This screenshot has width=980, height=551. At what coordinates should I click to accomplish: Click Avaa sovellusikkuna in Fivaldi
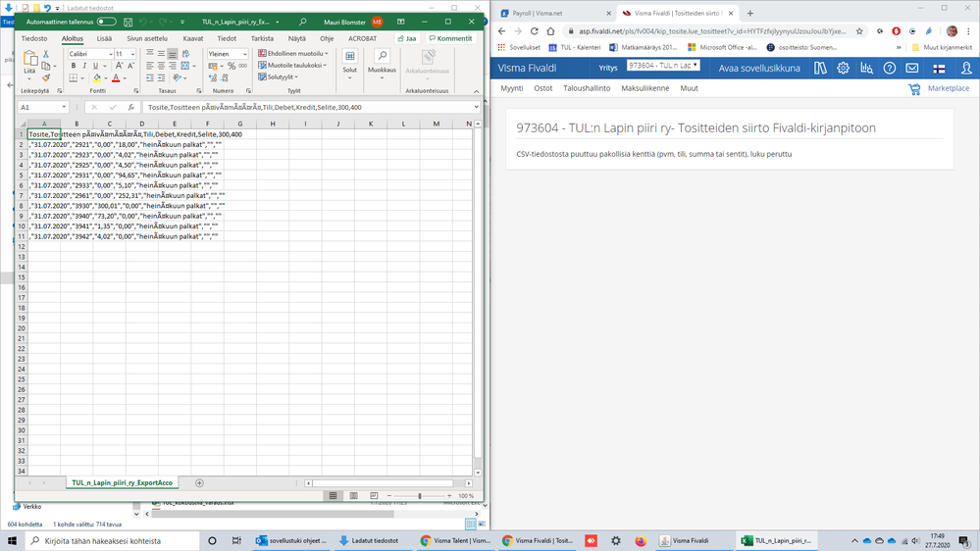758,68
